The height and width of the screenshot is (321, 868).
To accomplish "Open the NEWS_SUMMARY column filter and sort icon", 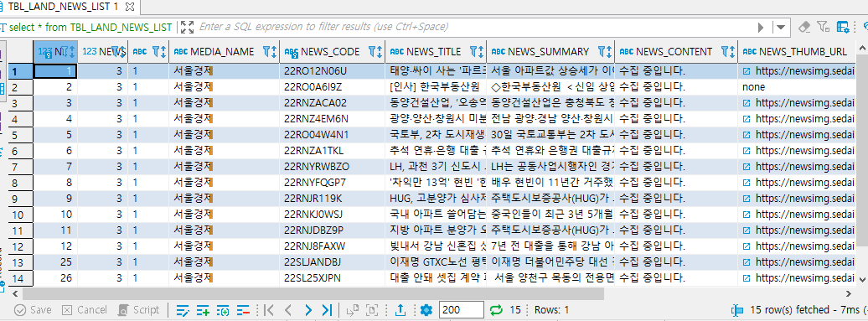I will (605, 51).
